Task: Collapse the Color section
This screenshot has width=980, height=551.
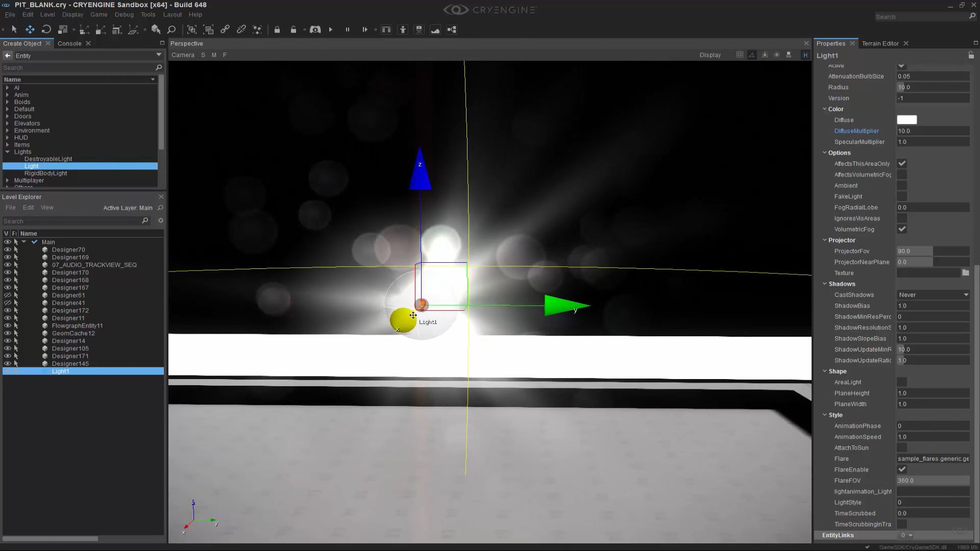Action: click(x=824, y=109)
